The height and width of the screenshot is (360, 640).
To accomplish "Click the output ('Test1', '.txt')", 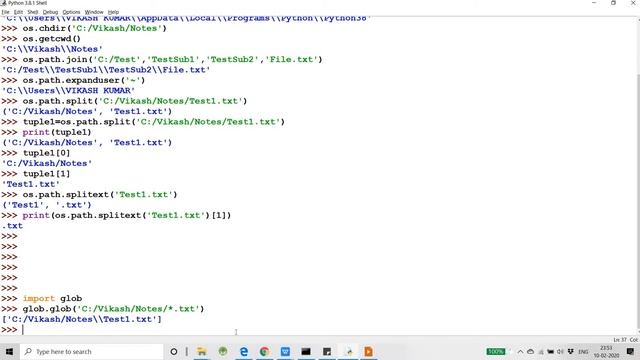I will pyautogui.click(x=47, y=205).
